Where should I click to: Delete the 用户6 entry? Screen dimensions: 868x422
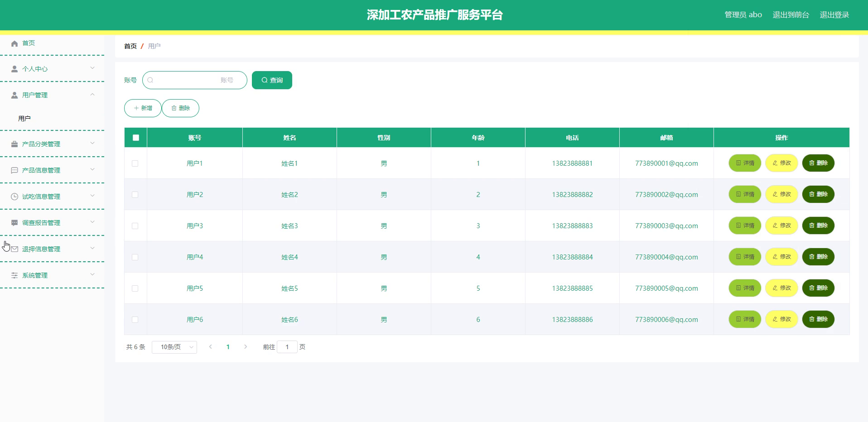coord(818,319)
